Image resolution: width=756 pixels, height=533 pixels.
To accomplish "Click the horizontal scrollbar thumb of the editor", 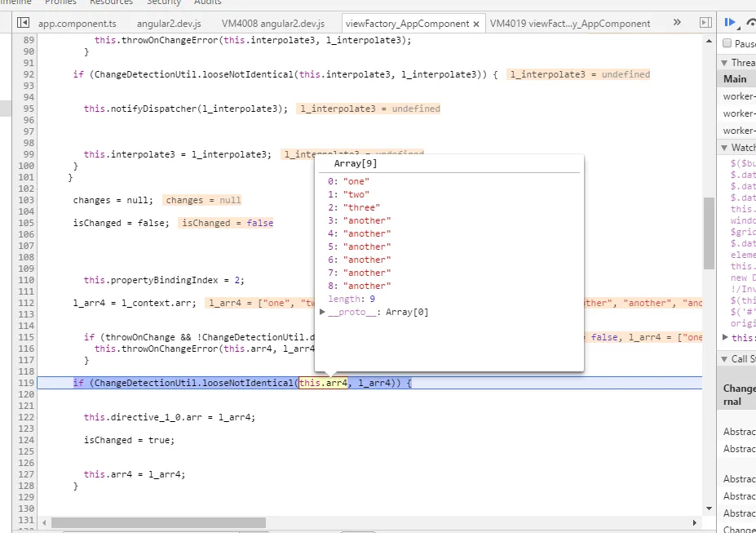I will 159,522.
